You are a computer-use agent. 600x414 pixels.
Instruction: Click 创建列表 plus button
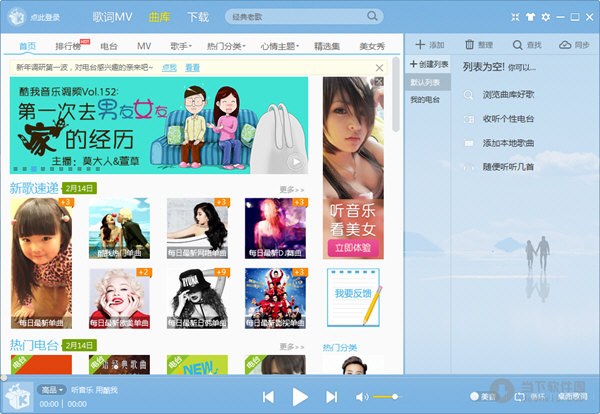429,64
